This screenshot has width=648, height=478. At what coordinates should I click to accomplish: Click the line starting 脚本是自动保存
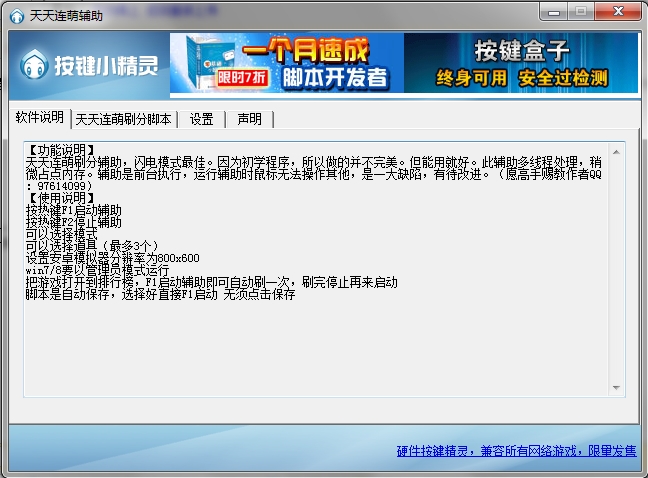(x=160, y=294)
